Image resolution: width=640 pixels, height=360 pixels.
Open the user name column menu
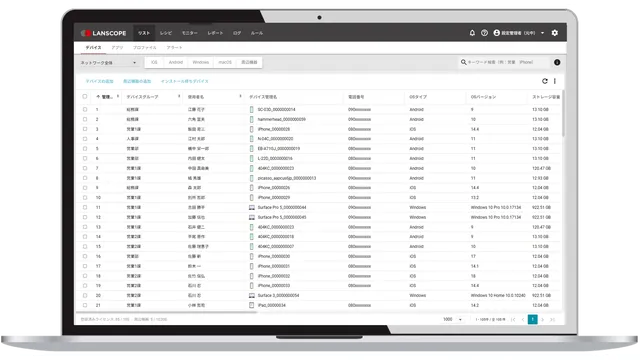240,97
